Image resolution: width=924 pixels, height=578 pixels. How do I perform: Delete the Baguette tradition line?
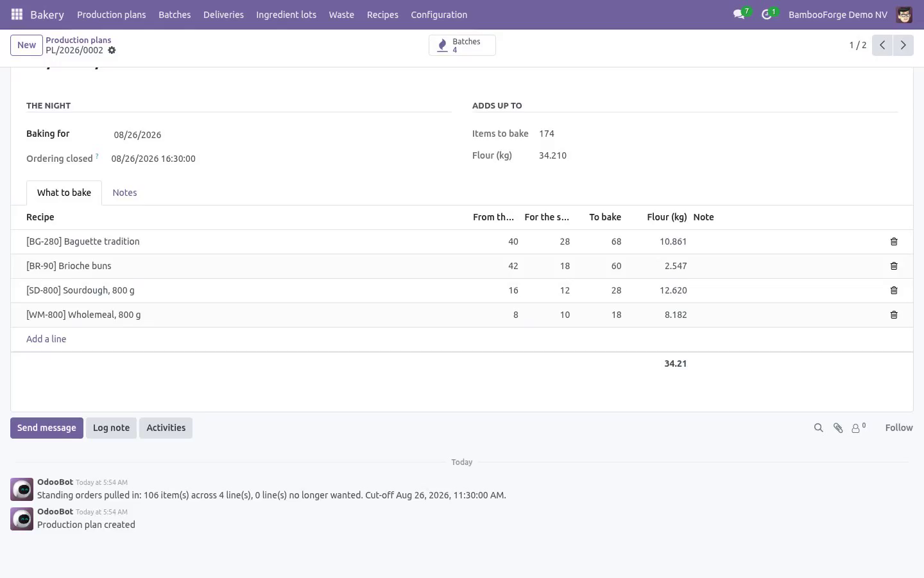click(894, 241)
